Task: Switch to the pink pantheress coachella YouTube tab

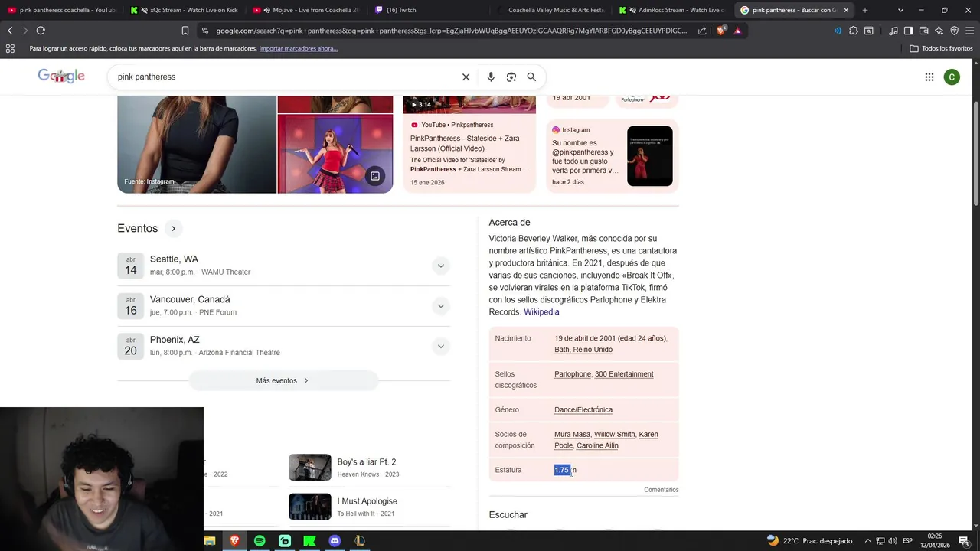Action: click(61, 10)
